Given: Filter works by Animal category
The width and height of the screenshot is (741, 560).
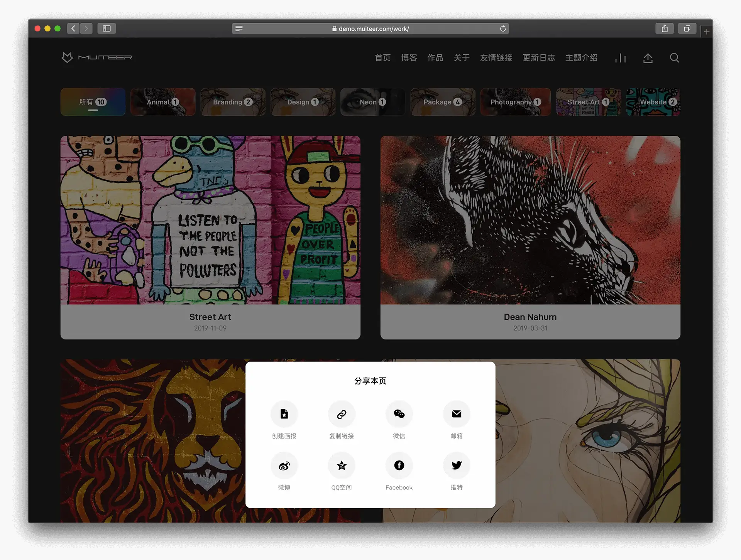Looking at the screenshot, I should click(163, 102).
